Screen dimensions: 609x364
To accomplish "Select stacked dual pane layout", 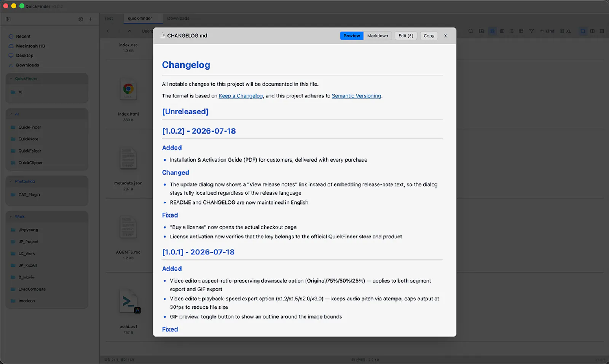I will (x=602, y=31).
